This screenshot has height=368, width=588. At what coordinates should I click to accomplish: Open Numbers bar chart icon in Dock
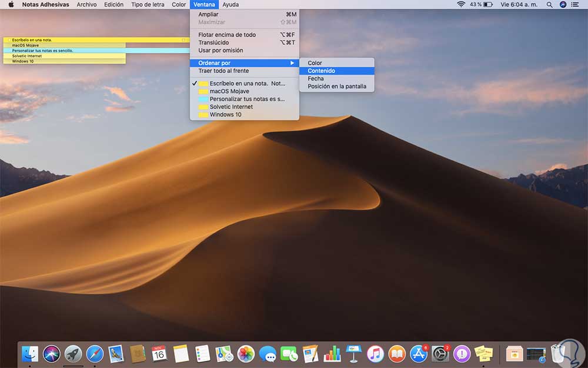(332, 354)
